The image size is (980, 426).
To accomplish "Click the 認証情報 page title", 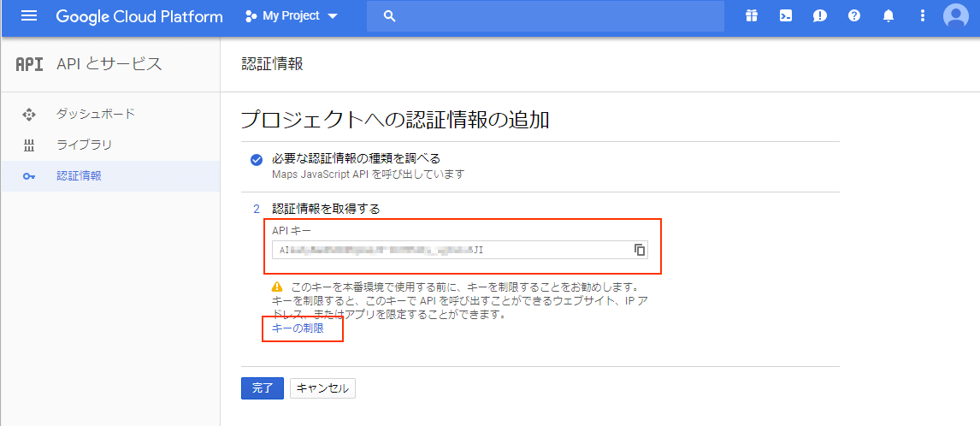I will coord(272,64).
